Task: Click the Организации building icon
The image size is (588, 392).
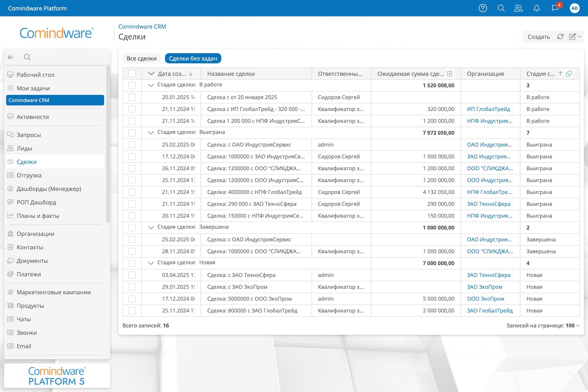Action: pyautogui.click(x=11, y=234)
